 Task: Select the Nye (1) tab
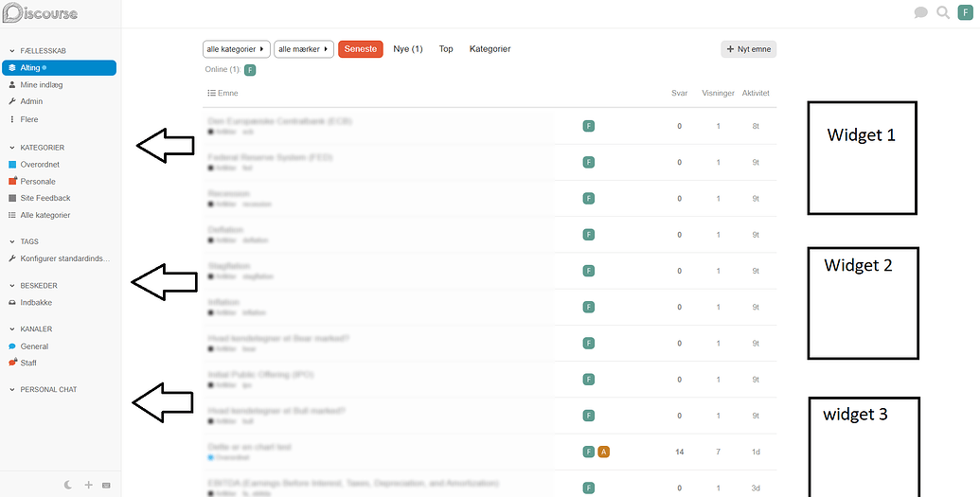(407, 48)
